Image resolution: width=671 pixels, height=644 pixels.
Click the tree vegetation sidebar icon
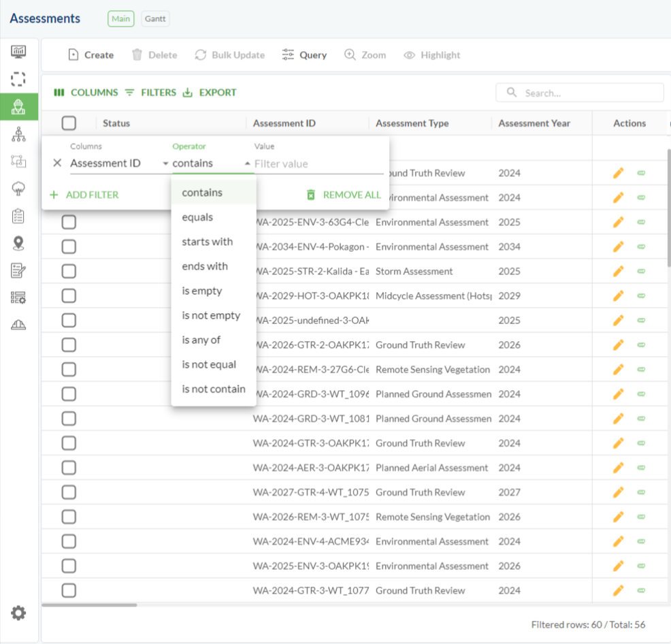tap(18, 189)
